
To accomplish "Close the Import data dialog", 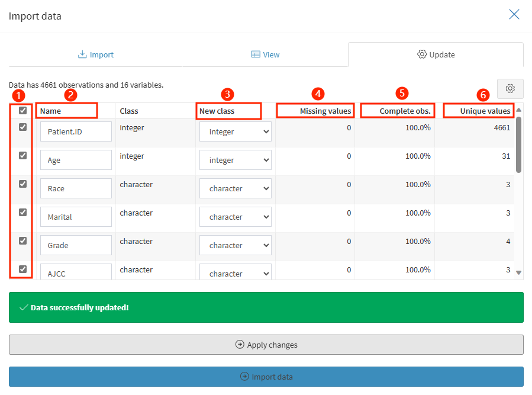I will (514, 15).
